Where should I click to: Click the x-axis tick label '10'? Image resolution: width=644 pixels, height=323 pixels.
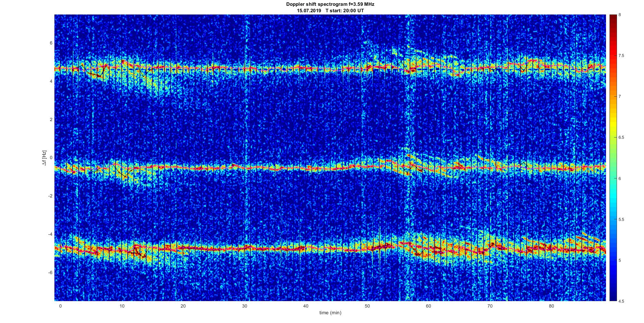click(x=122, y=306)
